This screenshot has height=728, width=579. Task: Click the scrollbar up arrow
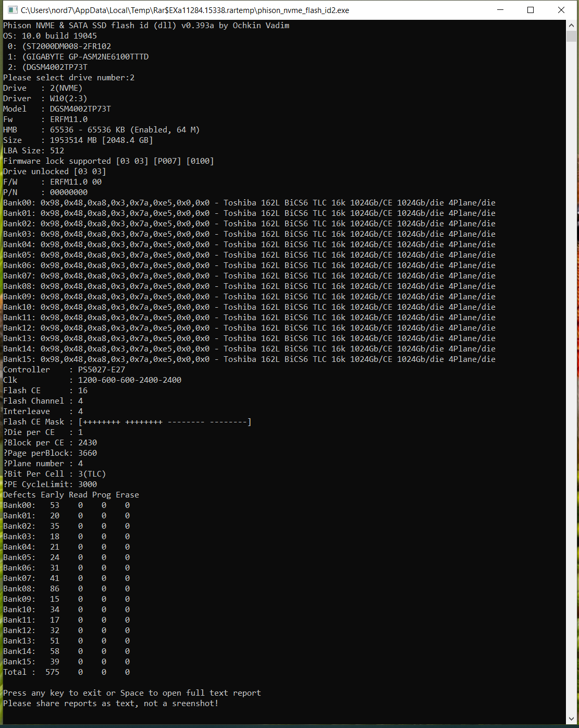pyautogui.click(x=571, y=25)
